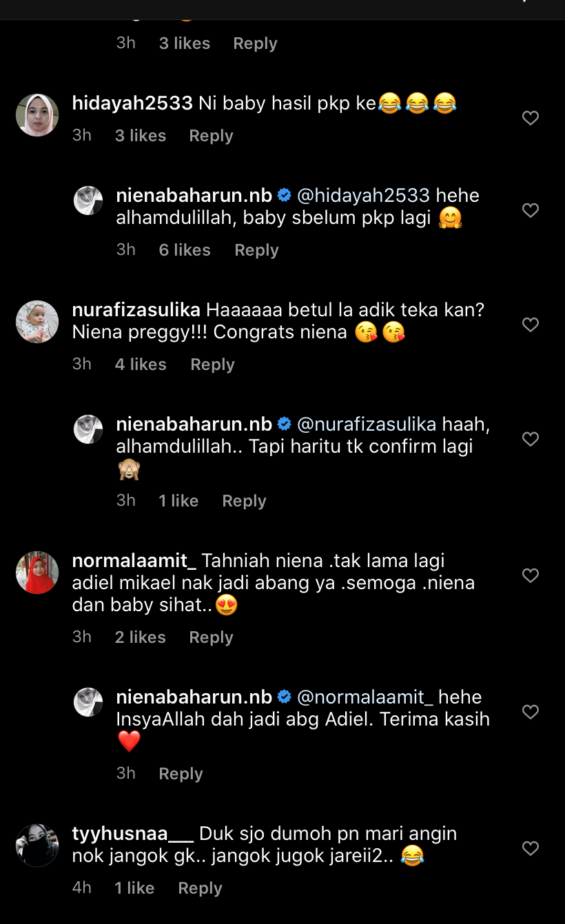Viewport: 565px width, 924px height.
Task: Open tyyhusnaa___ username link
Action: point(133,834)
